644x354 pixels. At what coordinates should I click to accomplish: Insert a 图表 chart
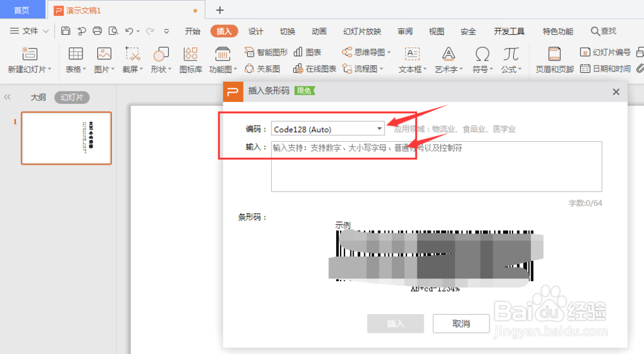[307, 52]
